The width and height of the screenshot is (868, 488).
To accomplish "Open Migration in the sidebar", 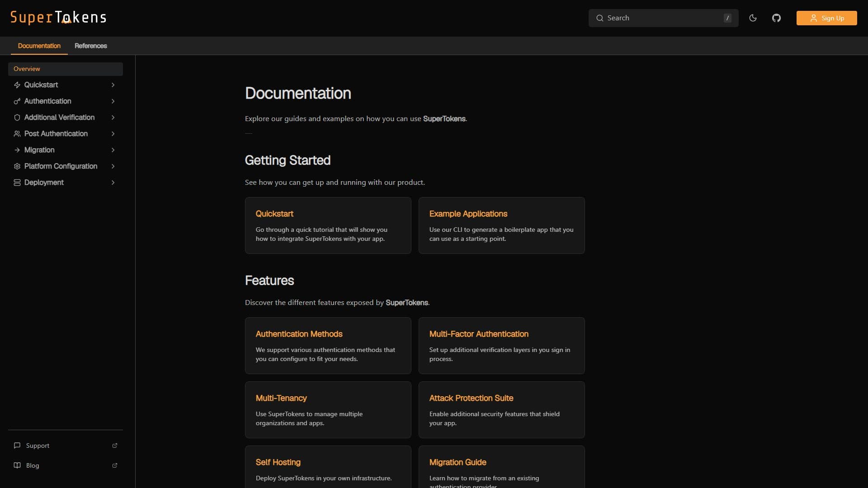I will click(x=66, y=150).
